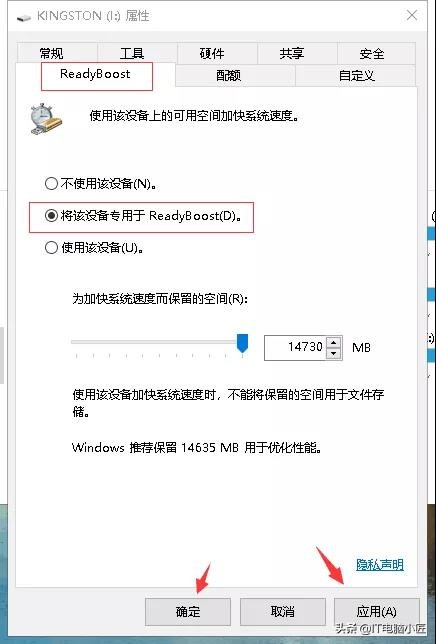Switch to the 安全 tab
436x644 pixels.
[x=372, y=53]
